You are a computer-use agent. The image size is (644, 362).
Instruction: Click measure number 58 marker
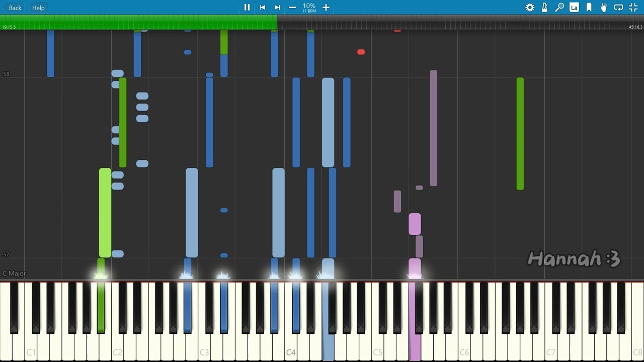pos(6,74)
